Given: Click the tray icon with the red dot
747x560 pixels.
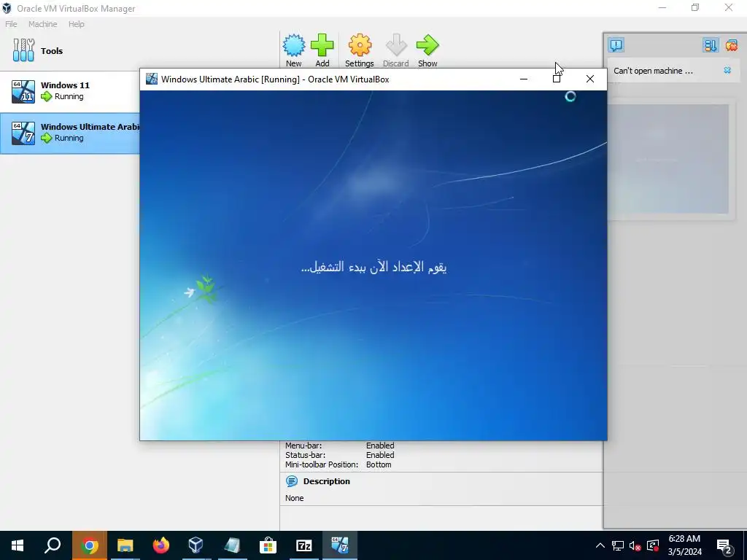Looking at the screenshot, I should (x=653, y=545).
